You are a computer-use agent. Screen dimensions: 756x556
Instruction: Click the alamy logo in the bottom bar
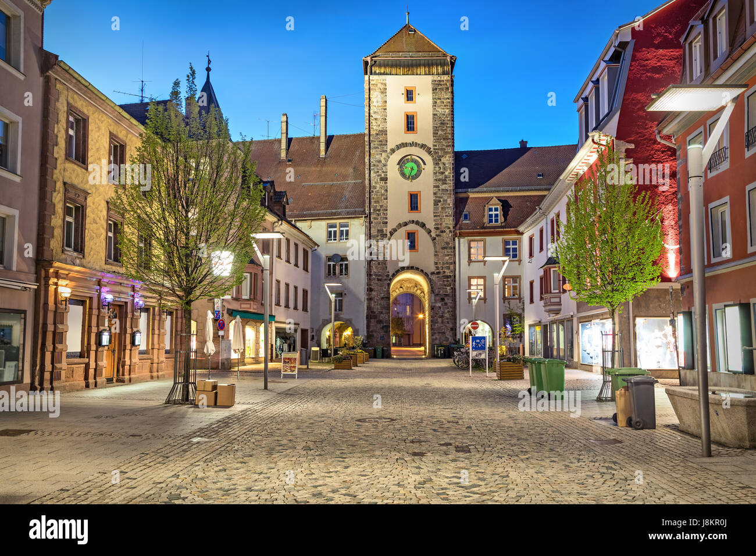[59, 530]
